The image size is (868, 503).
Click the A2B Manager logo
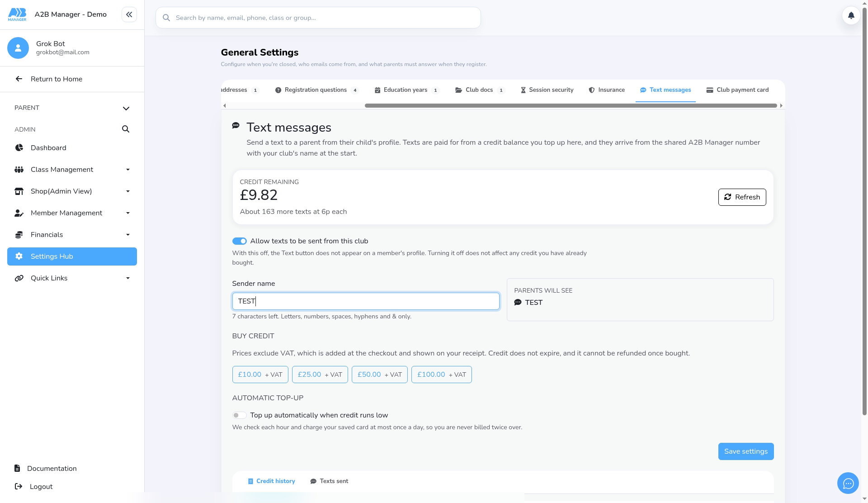coord(17,14)
